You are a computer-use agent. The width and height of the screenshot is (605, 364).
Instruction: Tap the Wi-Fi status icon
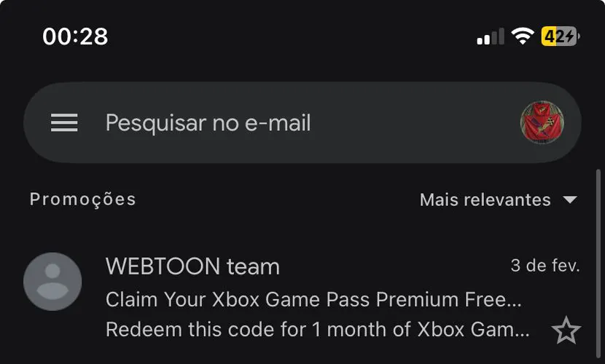523,36
